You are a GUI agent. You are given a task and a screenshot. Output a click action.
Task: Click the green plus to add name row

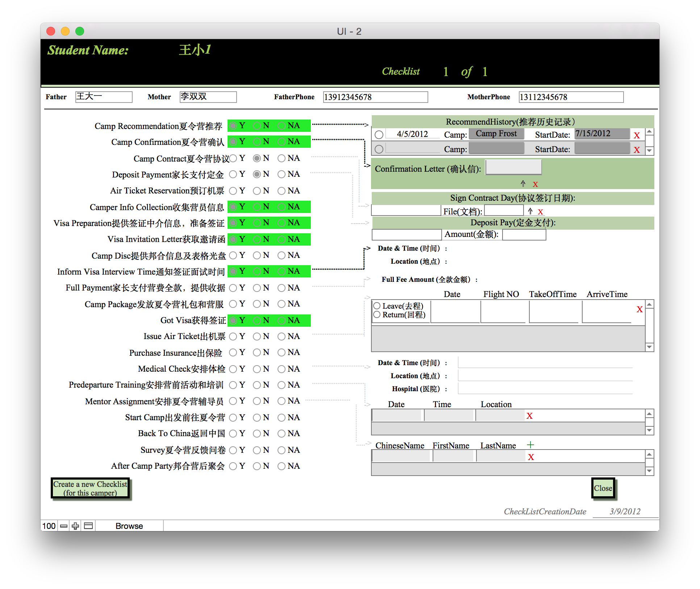(x=530, y=445)
